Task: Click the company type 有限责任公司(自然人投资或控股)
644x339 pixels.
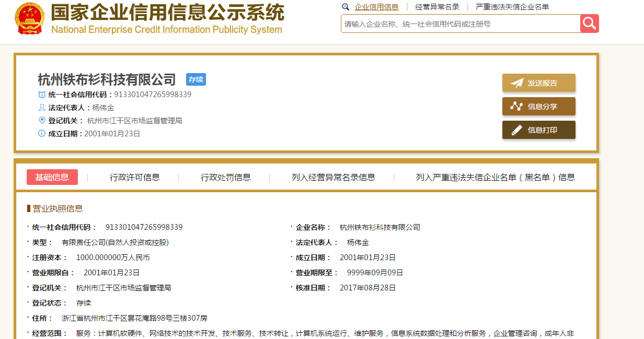Action: click(x=115, y=242)
